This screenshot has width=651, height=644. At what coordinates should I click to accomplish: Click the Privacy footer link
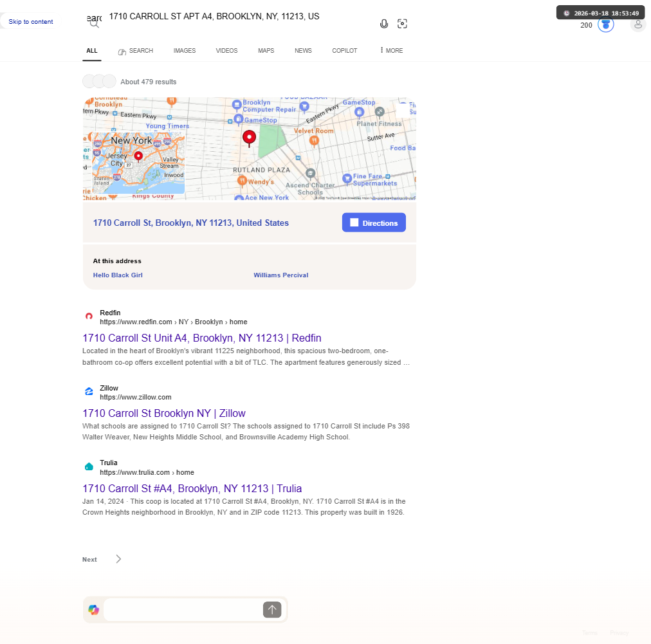coord(619,633)
